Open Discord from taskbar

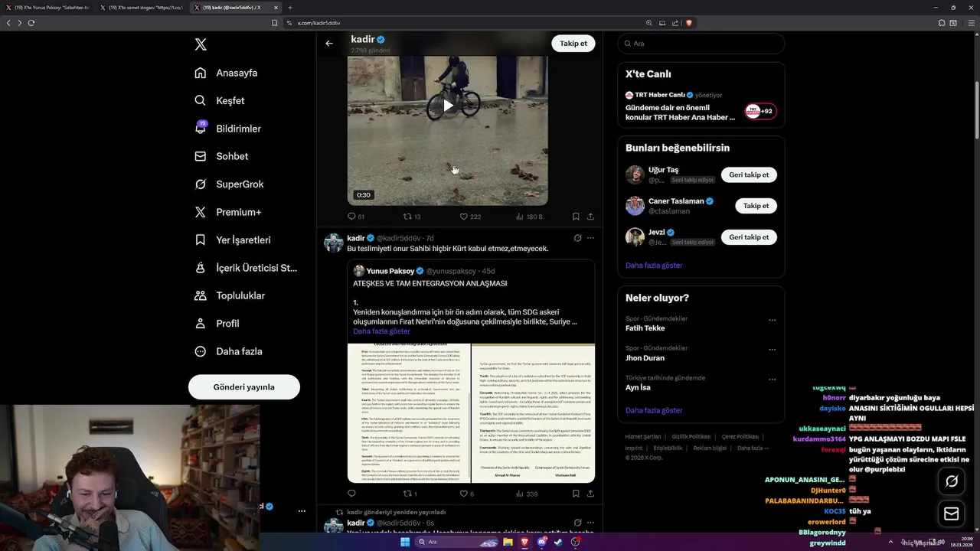542,542
